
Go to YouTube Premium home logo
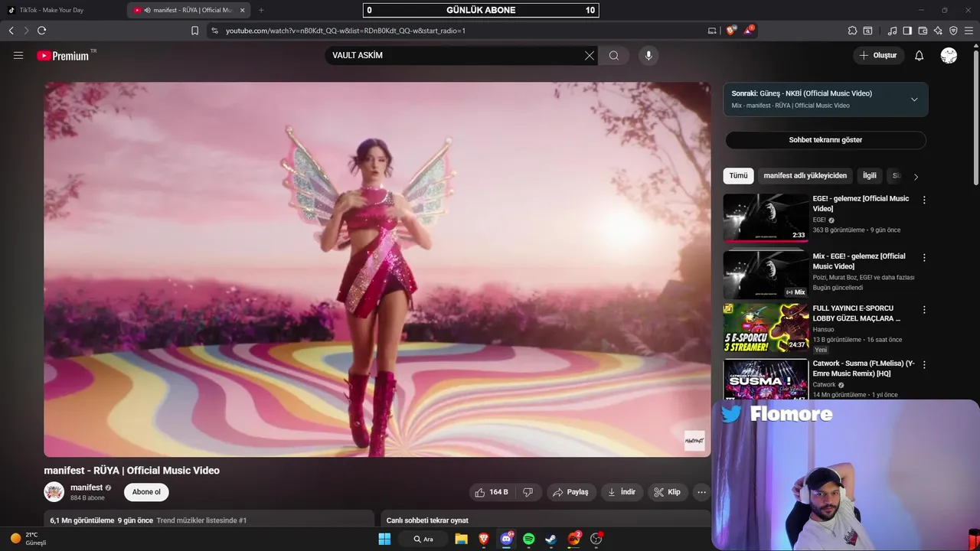click(64, 56)
